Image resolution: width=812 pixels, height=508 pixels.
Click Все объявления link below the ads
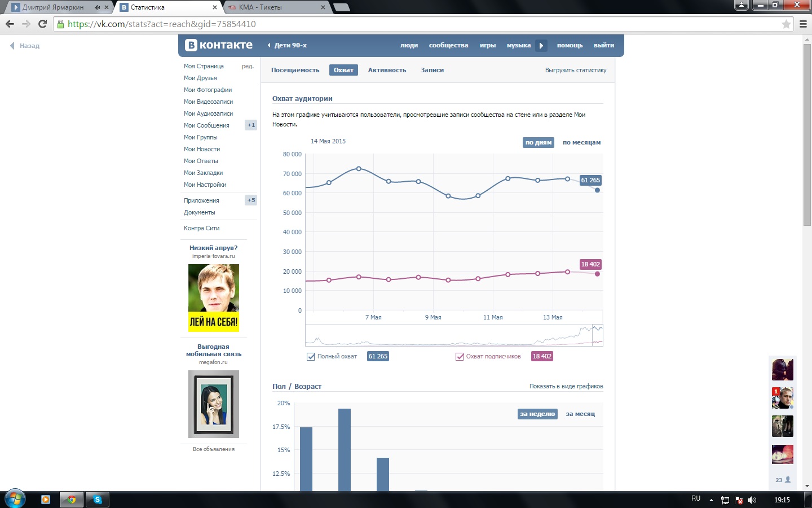[x=214, y=449]
